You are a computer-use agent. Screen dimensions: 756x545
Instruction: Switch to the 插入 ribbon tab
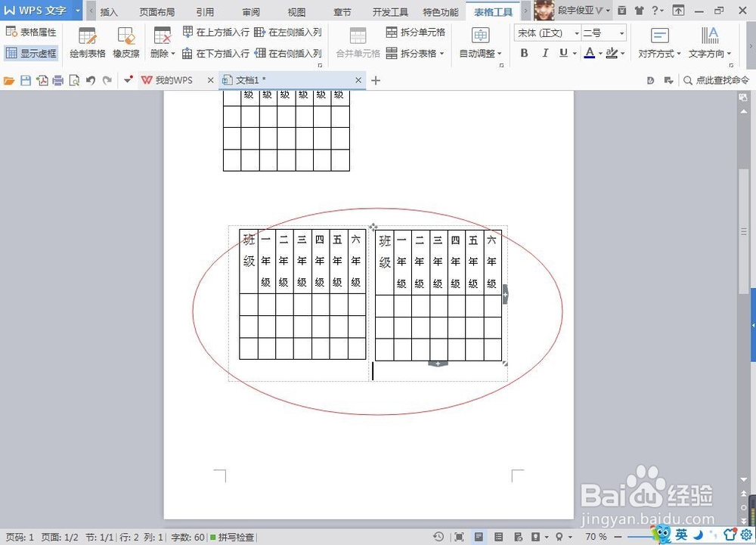point(109,12)
